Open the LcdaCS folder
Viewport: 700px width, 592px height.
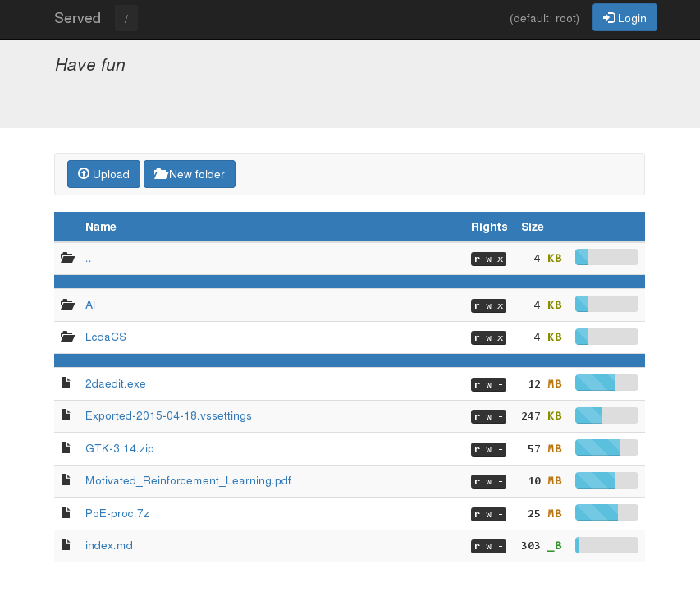pos(106,337)
